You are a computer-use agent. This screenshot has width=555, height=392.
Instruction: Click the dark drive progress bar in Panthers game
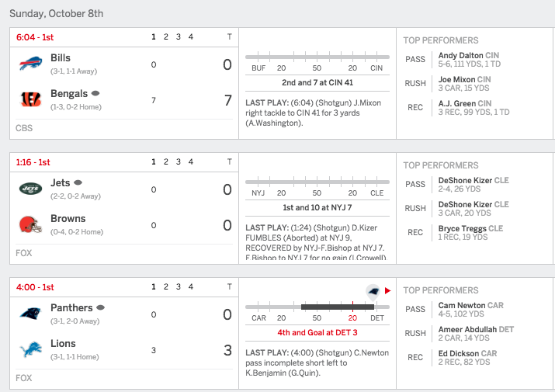click(338, 307)
